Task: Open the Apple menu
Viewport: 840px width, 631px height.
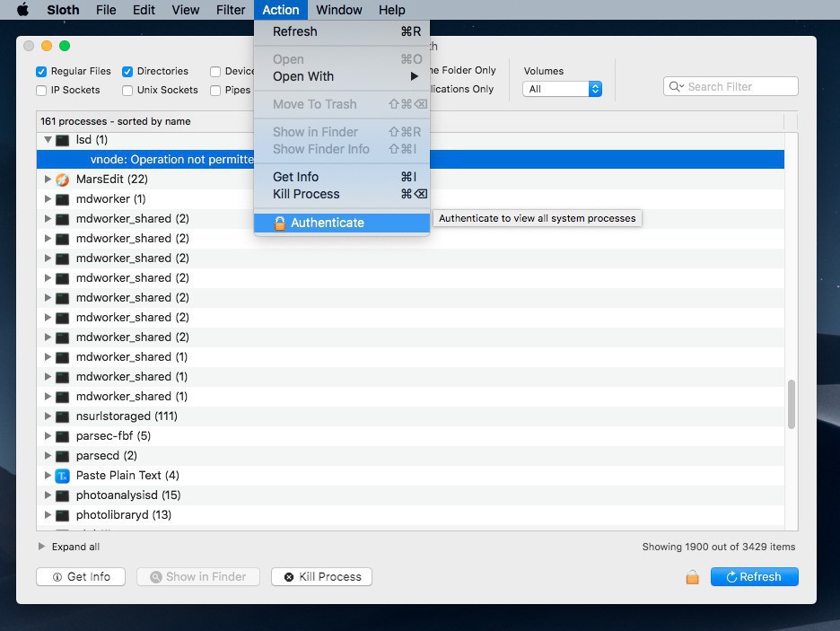Action: (22, 10)
